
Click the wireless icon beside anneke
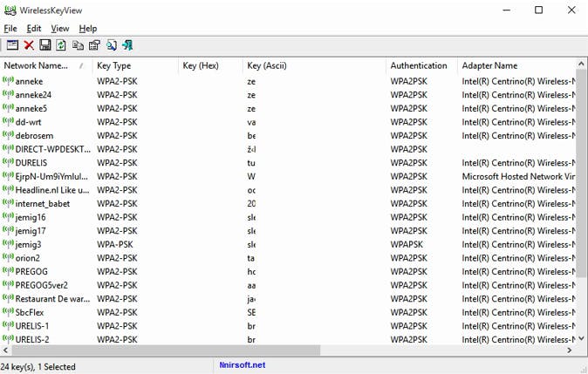[x=8, y=80]
